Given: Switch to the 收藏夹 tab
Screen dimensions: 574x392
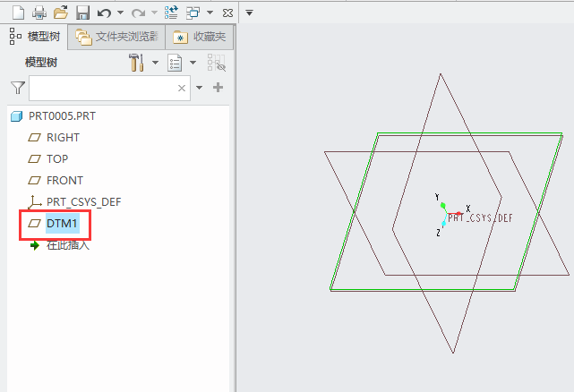Looking at the screenshot, I should (199, 37).
